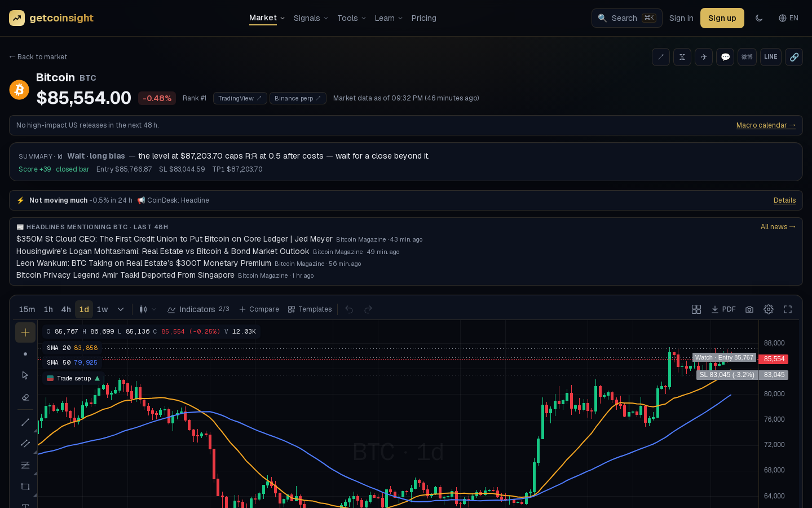Open the Market dropdown menu
Screen dimensions: 812x508
click(x=267, y=18)
